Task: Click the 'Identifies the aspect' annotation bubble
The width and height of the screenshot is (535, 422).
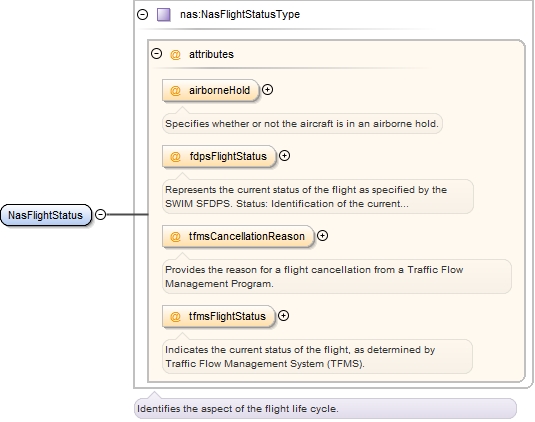Action: (x=325, y=408)
